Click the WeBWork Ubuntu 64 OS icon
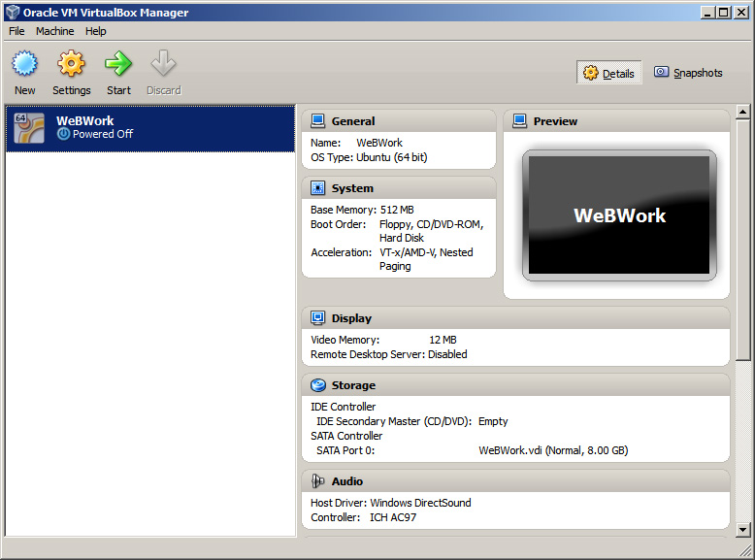The width and height of the screenshot is (755, 560). click(29, 128)
